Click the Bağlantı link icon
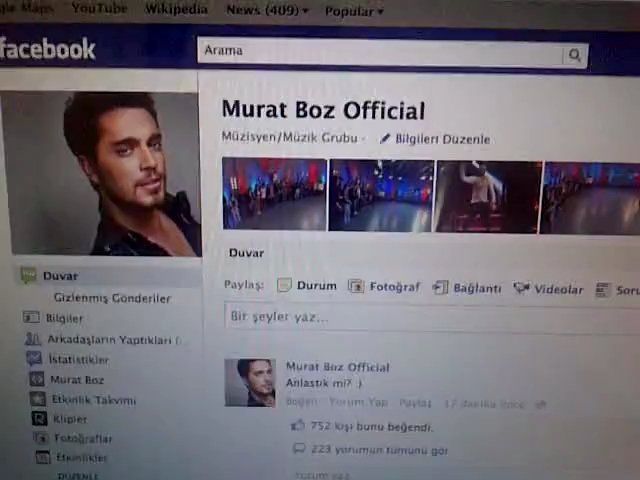640x480 pixels. (440, 287)
